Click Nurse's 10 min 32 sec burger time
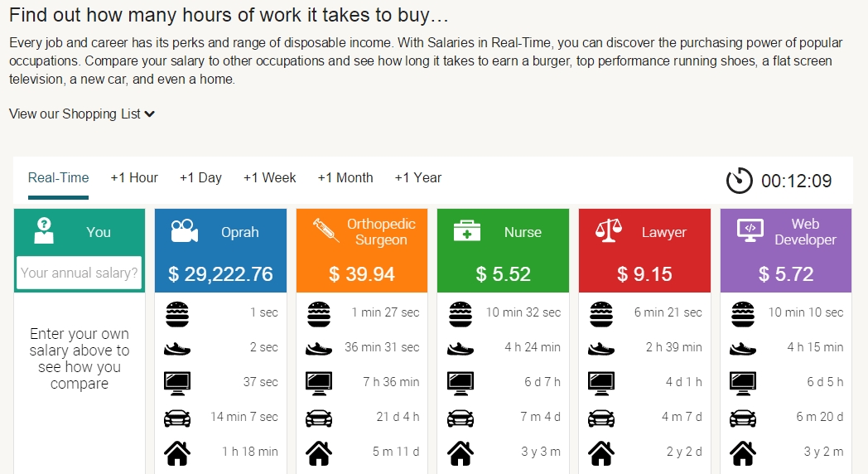 [523, 312]
